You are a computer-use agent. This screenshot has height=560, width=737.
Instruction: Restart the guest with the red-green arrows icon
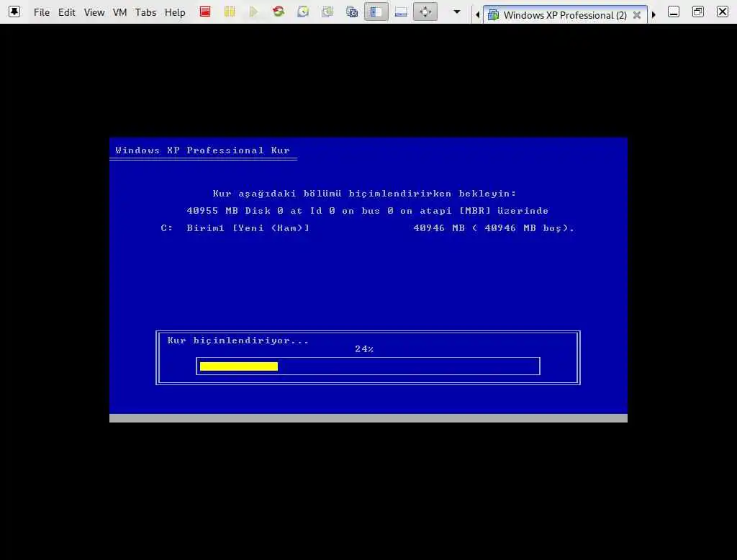tap(279, 12)
